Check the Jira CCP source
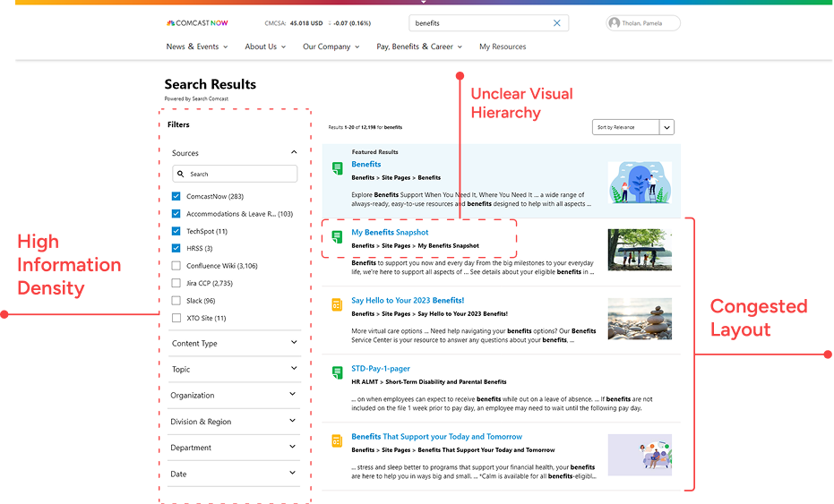Viewport: 834px width, 504px height. (x=176, y=284)
